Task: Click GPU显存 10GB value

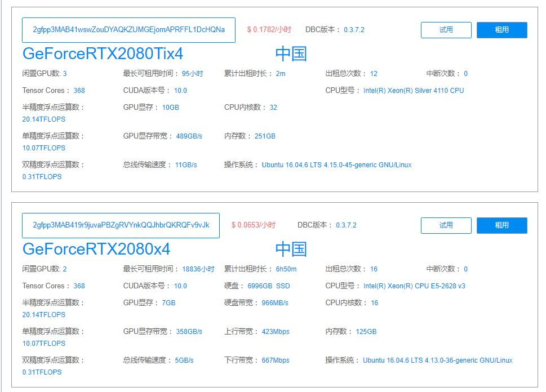Action: [x=171, y=107]
